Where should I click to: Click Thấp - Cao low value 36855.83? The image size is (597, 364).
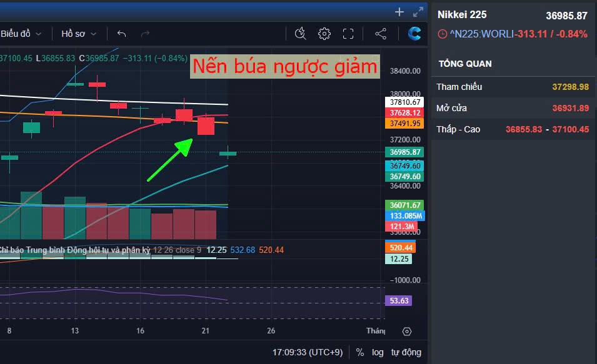click(x=523, y=129)
